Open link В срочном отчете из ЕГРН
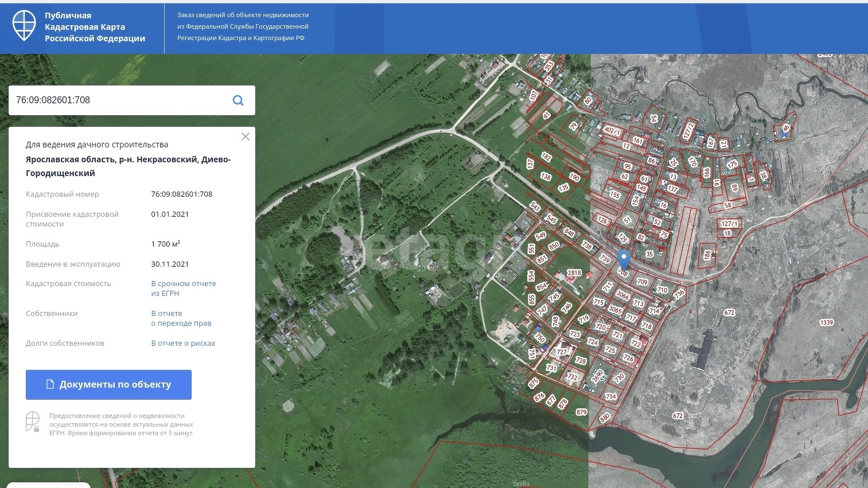 (x=184, y=288)
